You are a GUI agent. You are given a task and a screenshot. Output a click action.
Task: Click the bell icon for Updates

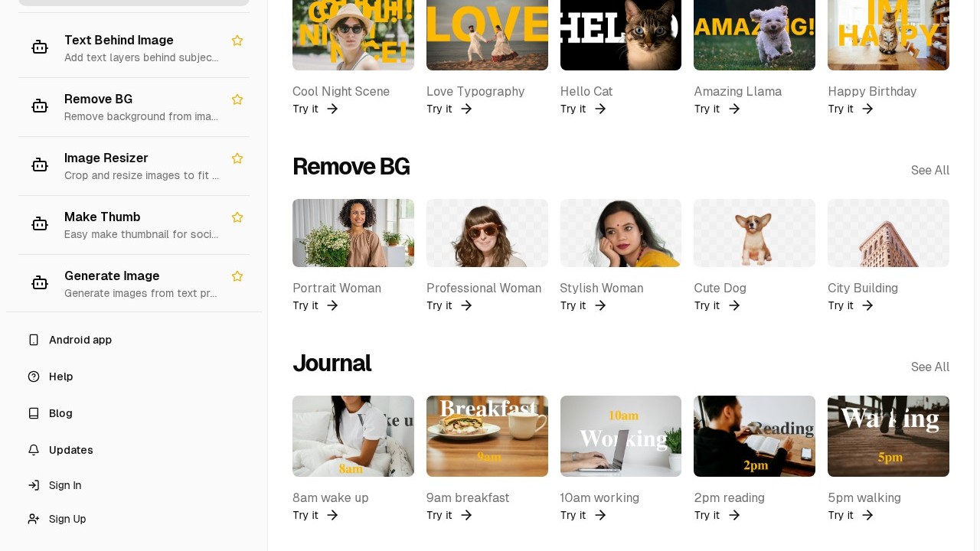tap(34, 450)
